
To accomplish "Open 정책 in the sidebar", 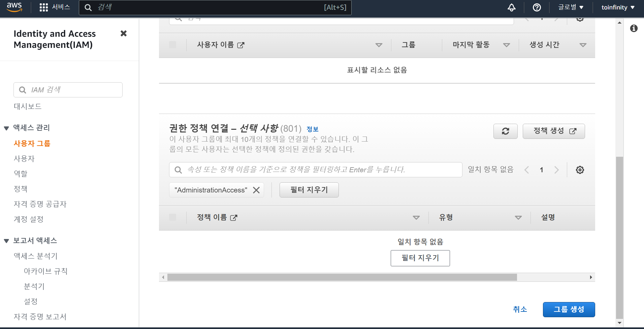I will [x=21, y=189].
